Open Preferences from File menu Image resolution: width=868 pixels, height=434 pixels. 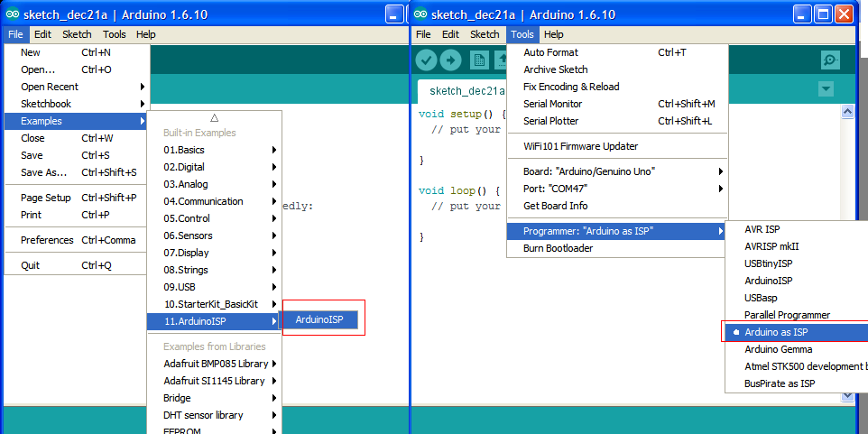[77, 240]
